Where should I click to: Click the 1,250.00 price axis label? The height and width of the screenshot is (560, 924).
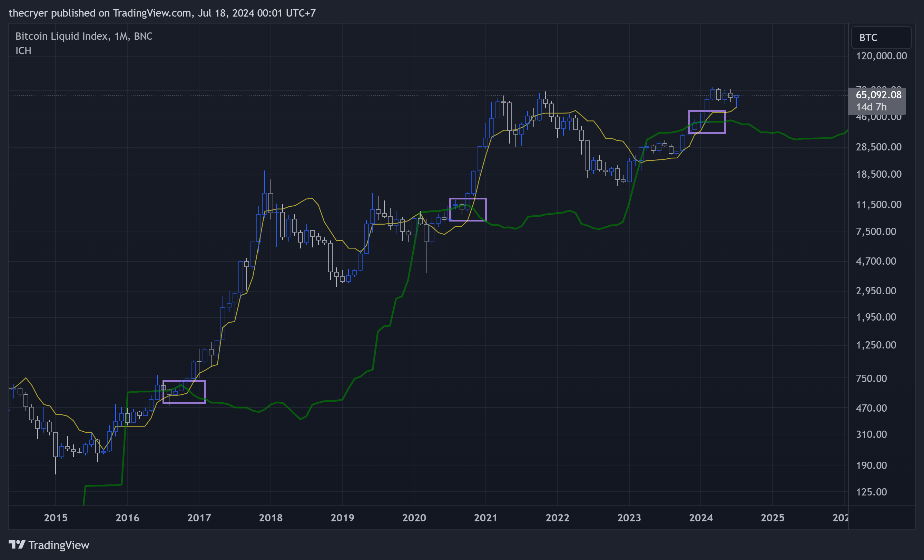[876, 345]
